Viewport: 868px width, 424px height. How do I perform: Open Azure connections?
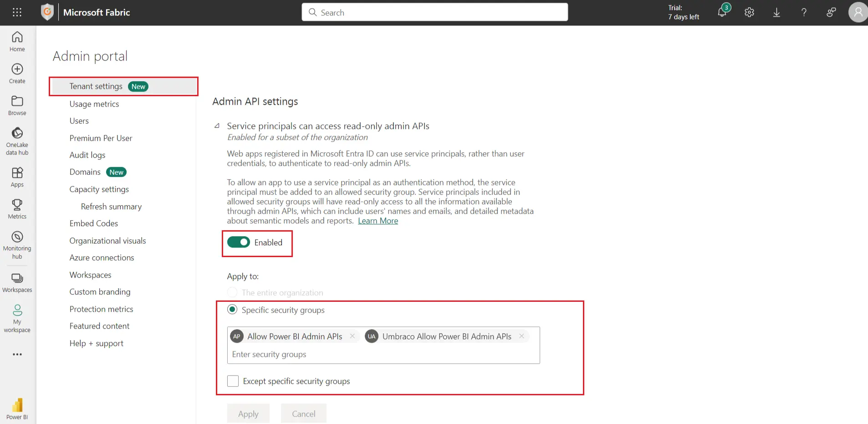[x=102, y=258]
